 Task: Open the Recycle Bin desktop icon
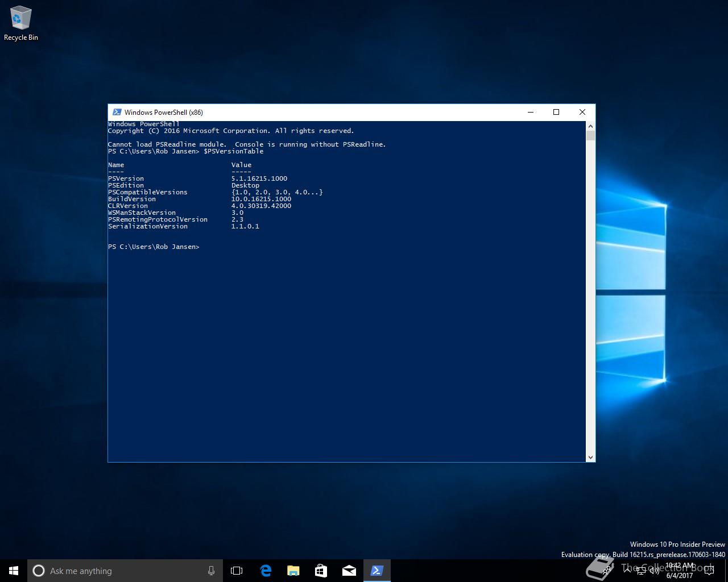click(20, 24)
